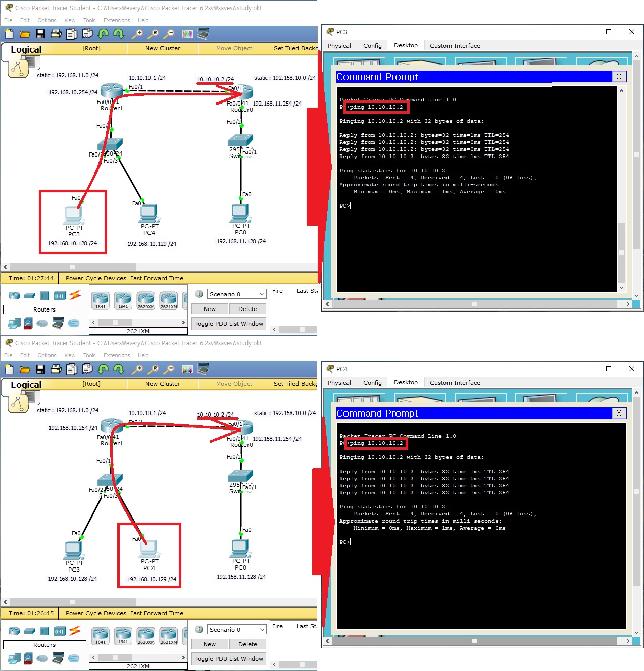This screenshot has height=671, width=644.
Task: Click Toggle PDU List Window in upper window
Action: click(229, 324)
